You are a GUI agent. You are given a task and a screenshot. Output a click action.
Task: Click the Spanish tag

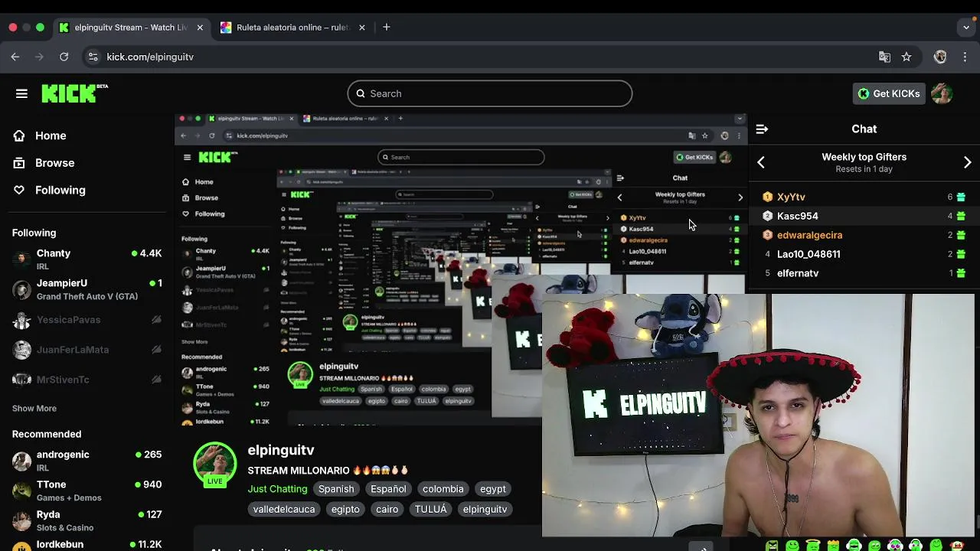point(336,489)
